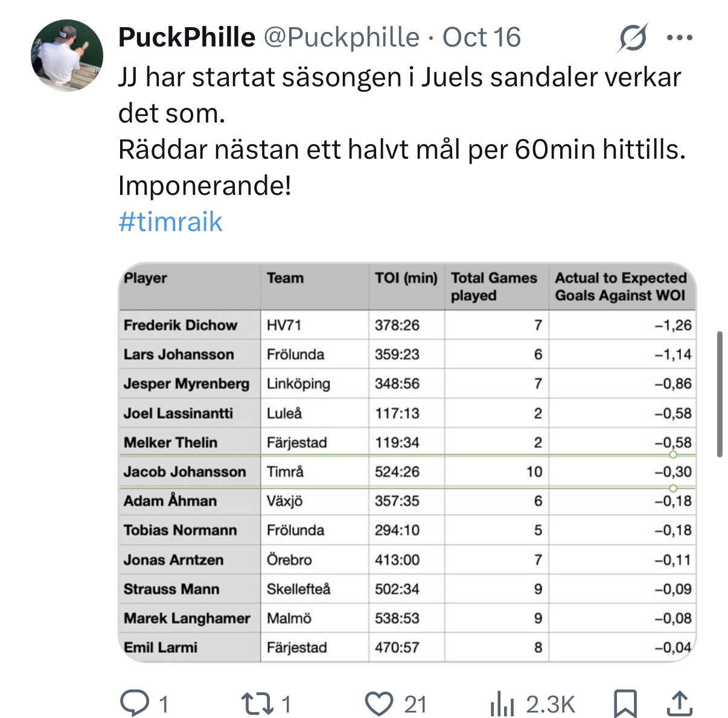
Task: Open PuckPhille's profile avatar
Action: pos(67,56)
